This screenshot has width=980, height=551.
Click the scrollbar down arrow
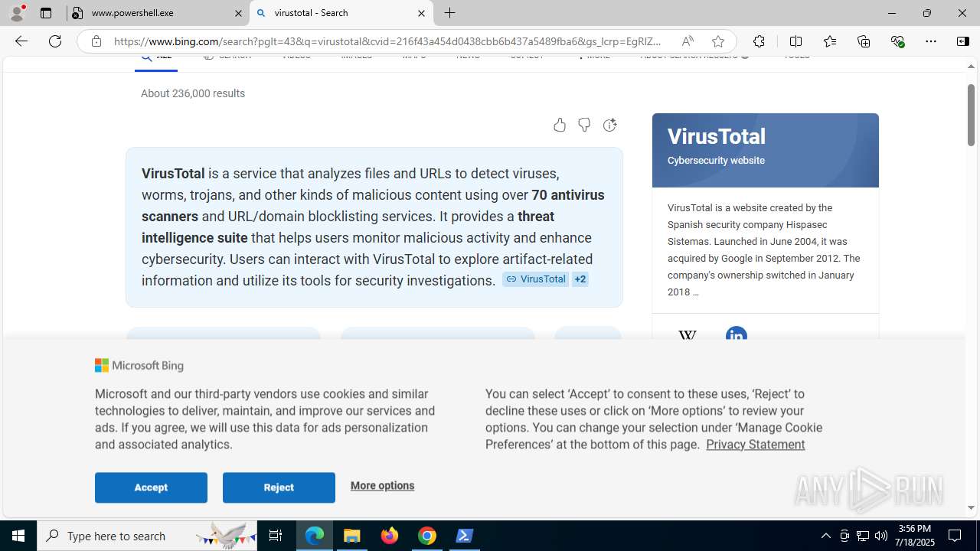[x=971, y=507]
